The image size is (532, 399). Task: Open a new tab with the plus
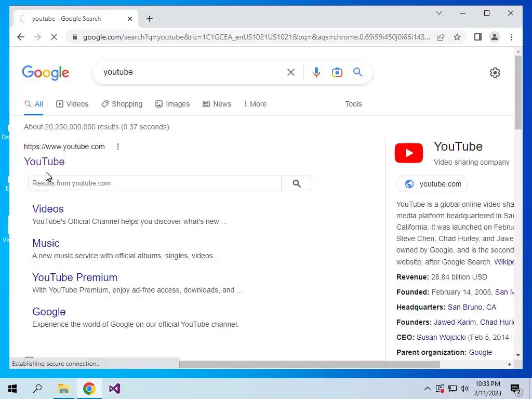(x=150, y=19)
